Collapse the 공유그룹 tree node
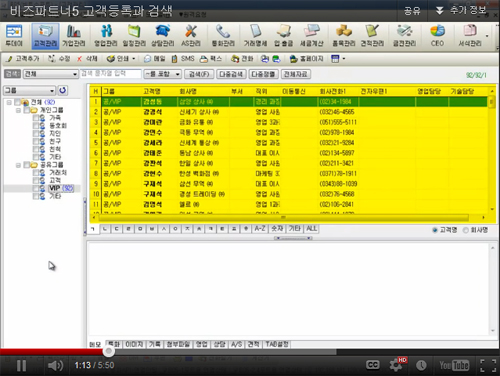 pos(18,165)
